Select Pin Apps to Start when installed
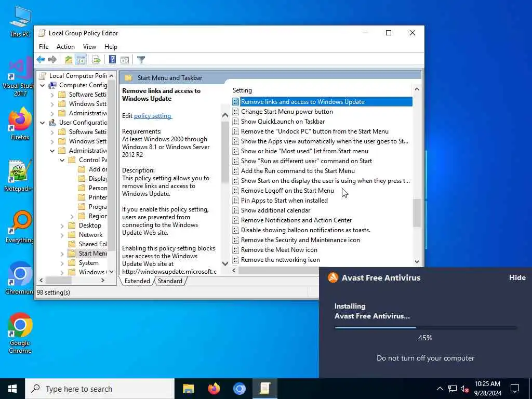 point(284,201)
